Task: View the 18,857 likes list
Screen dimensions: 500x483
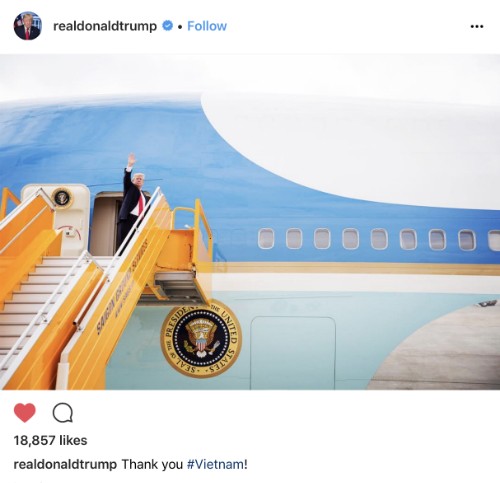Action: click(x=50, y=440)
